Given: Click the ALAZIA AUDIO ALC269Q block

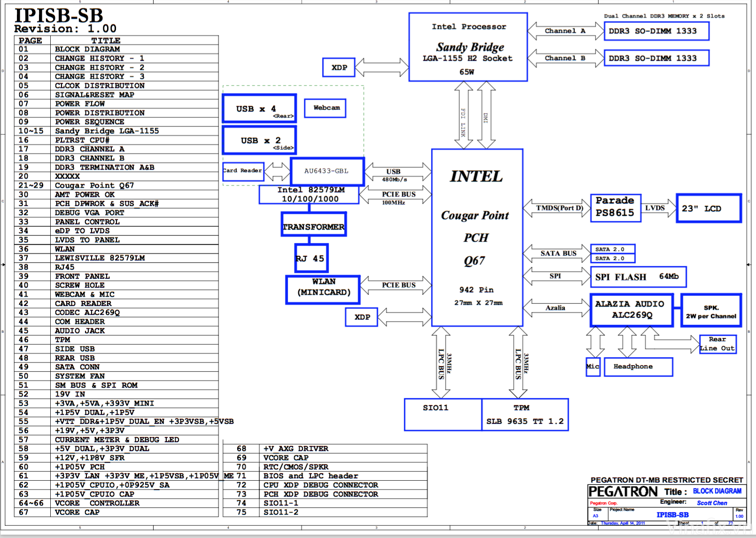Looking at the screenshot, I should (x=632, y=310).
